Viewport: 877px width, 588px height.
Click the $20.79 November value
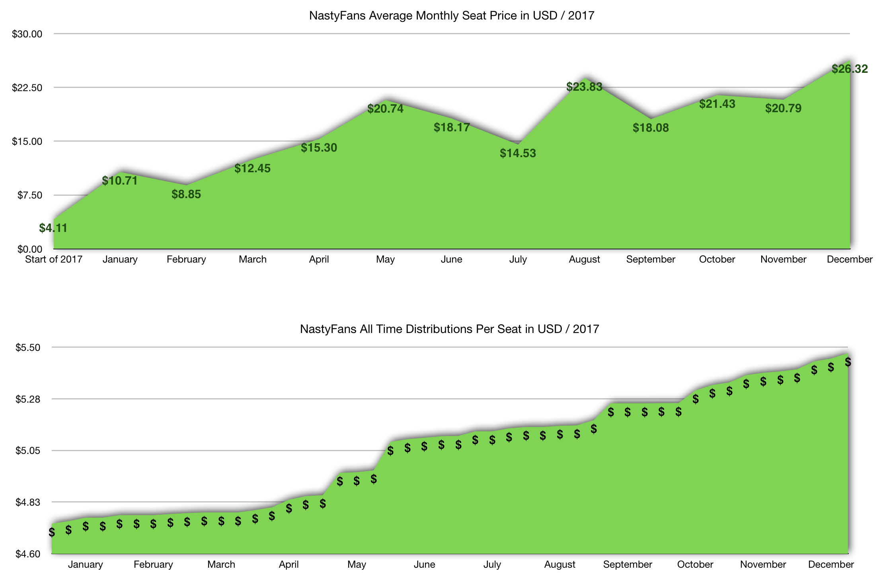(783, 108)
